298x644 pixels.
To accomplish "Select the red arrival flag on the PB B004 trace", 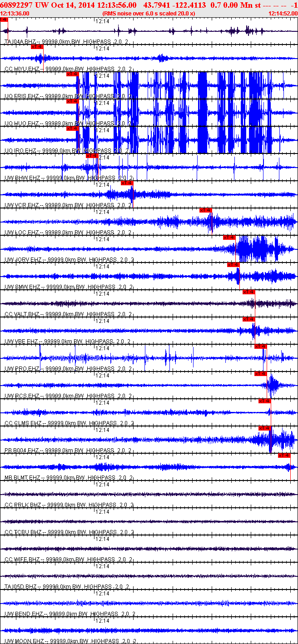I will pyautogui.click(x=265, y=428).
